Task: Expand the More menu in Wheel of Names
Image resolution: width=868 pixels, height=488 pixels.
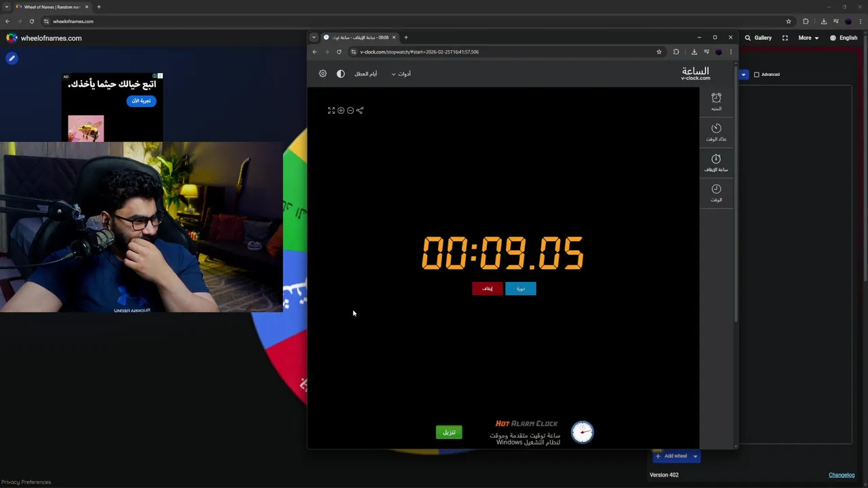Action: click(808, 38)
